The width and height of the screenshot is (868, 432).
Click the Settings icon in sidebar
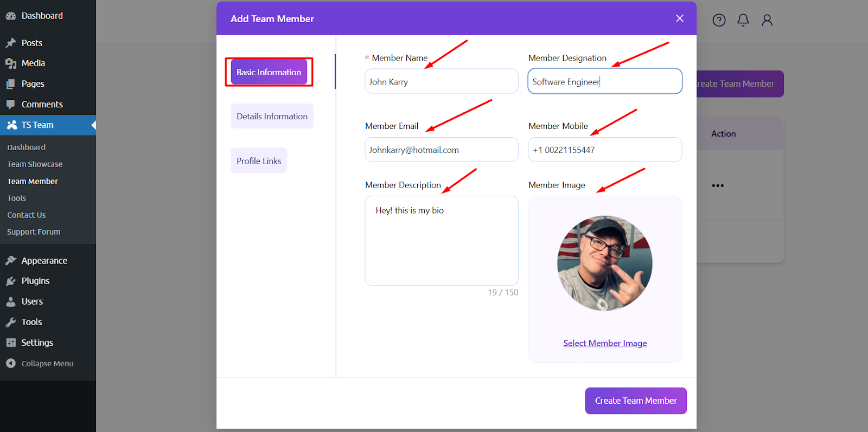coord(11,343)
